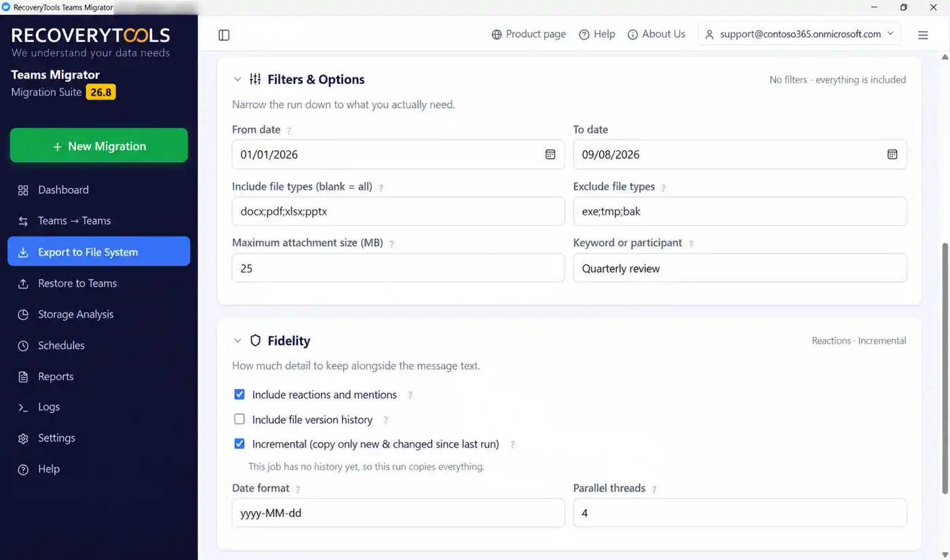Click the help icon next to Exclude file types
This screenshot has height=560, width=950.
pos(664,187)
